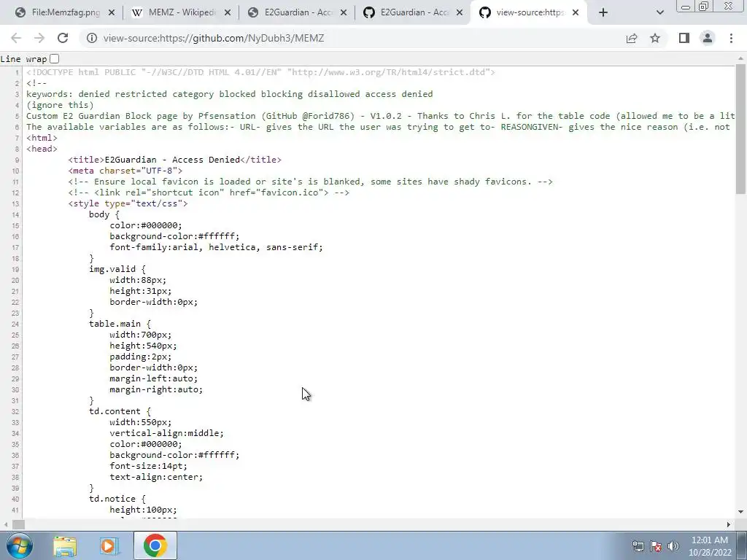Image resolution: width=747 pixels, height=560 pixels.
Task: Click the style type="text/css" line
Action: click(128, 203)
